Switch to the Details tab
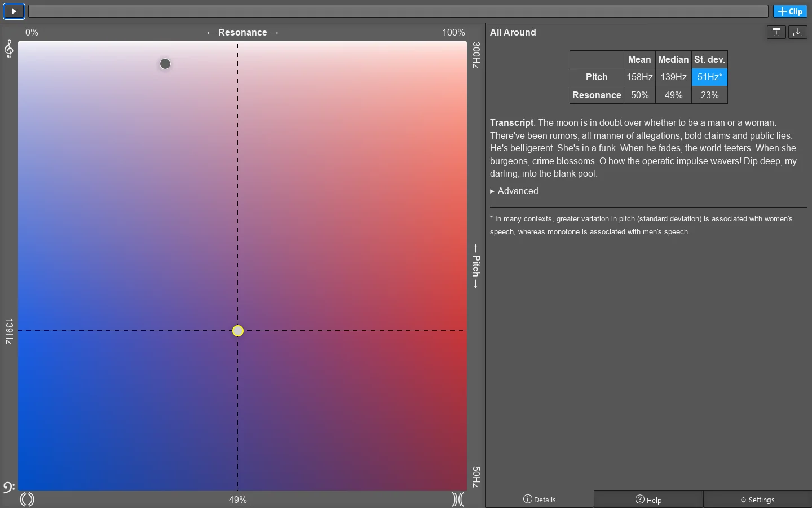 click(x=539, y=500)
